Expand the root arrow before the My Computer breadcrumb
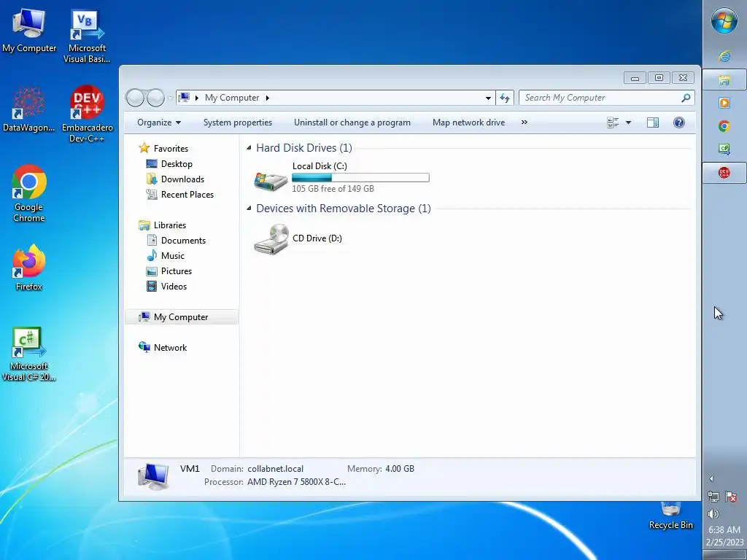This screenshot has height=560, width=747. click(x=196, y=98)
